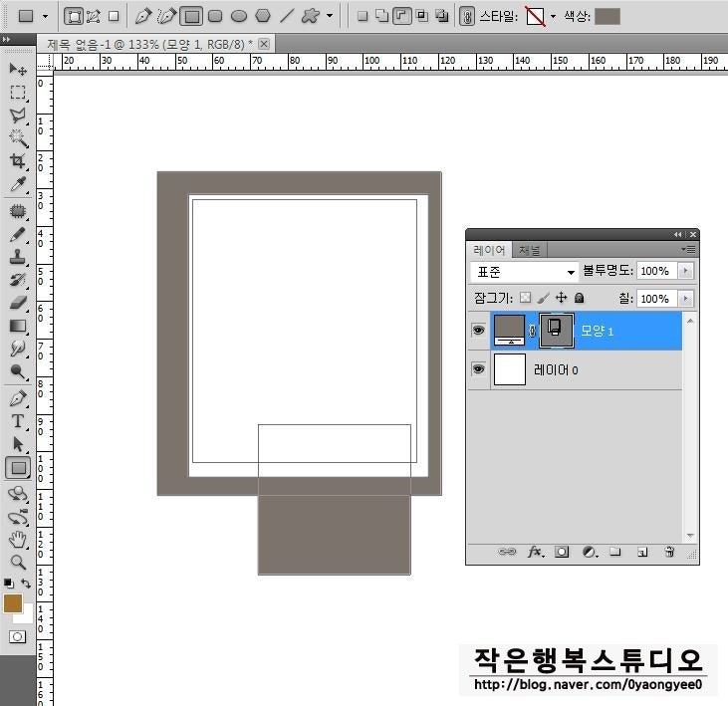Select the Eyedropper tool
Image resolution: width=728 pixels, height=706 pixels.
(18, 184)
